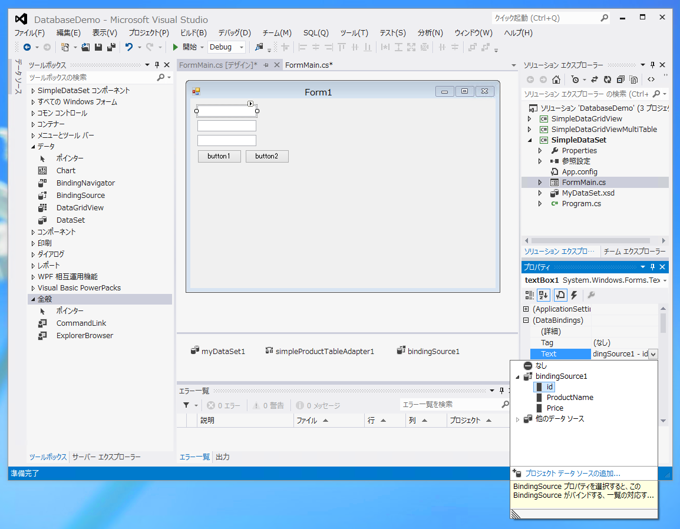This screenshot has height=529, width=680.
Task: Switch to サーバー エクスプローラー tab
Action: click(x=106, y=457)
